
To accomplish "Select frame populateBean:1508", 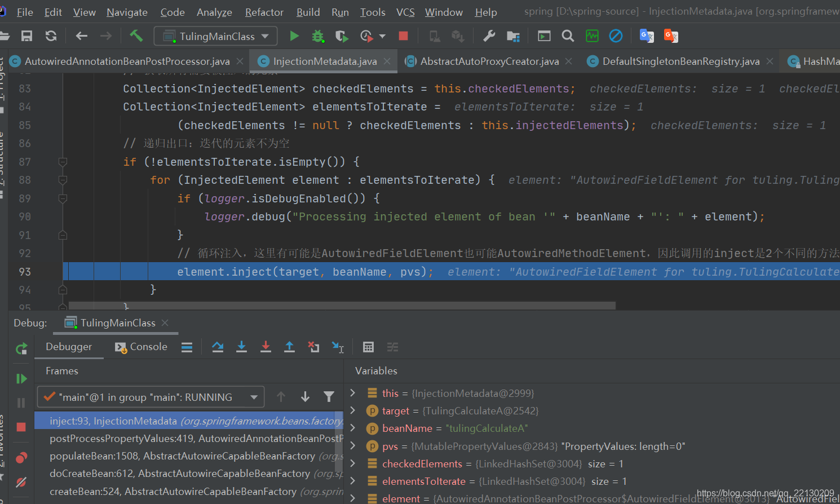I will [188, 456].
